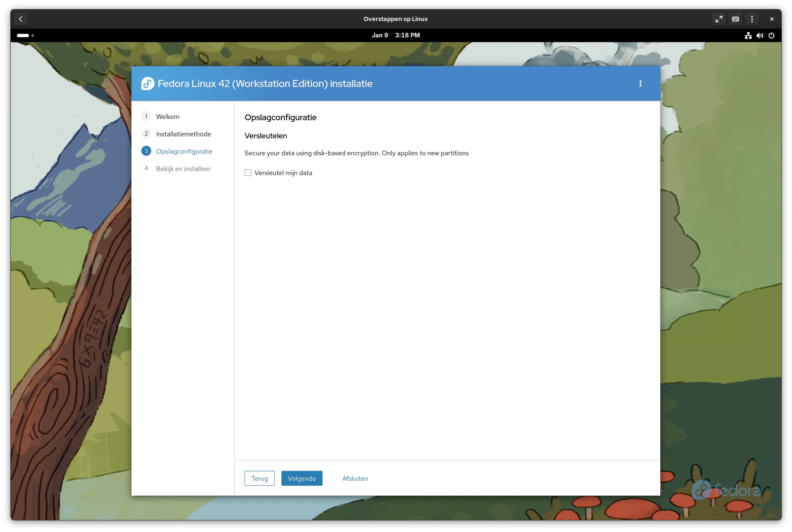
Task: Open the VM window's three-dot menu
Action: click(752, 19)
